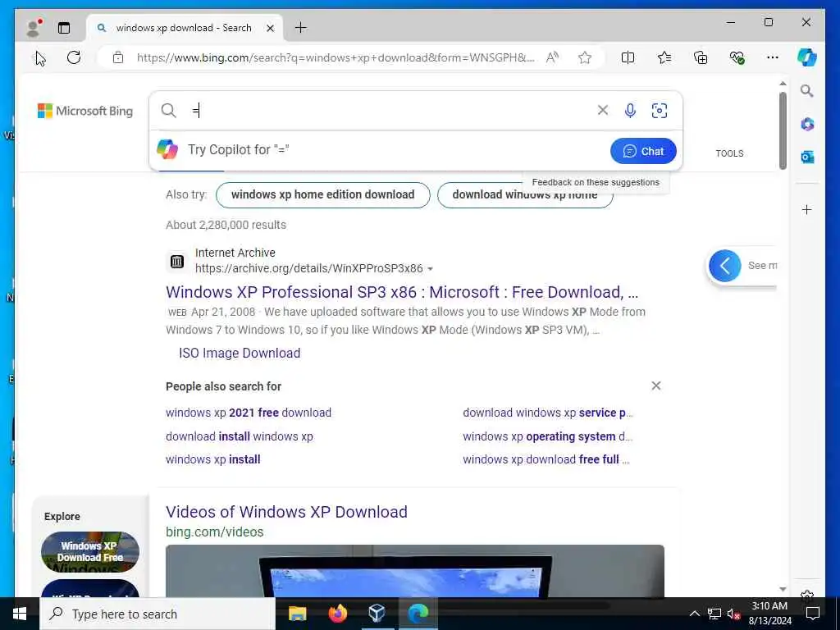This screenshot has width=840, height=630.
Task: Show hidden system tray icons
Action: tap(694, 614)
